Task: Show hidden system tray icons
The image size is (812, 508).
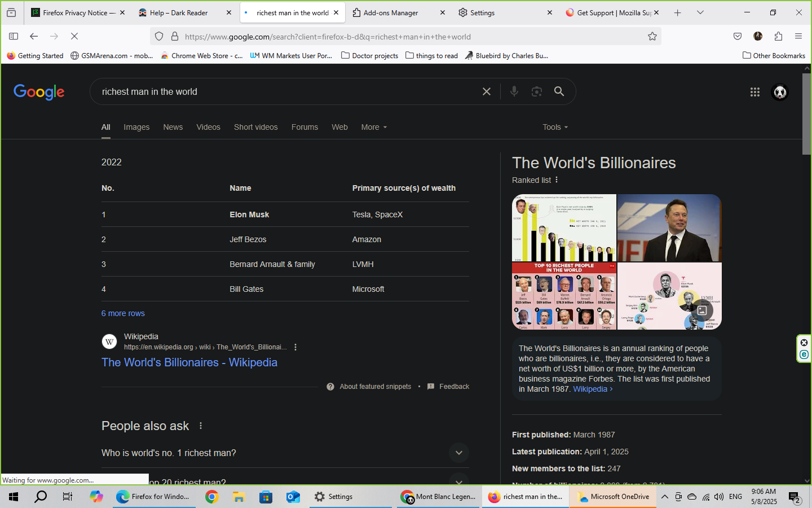Action: (x=665, y=497)
